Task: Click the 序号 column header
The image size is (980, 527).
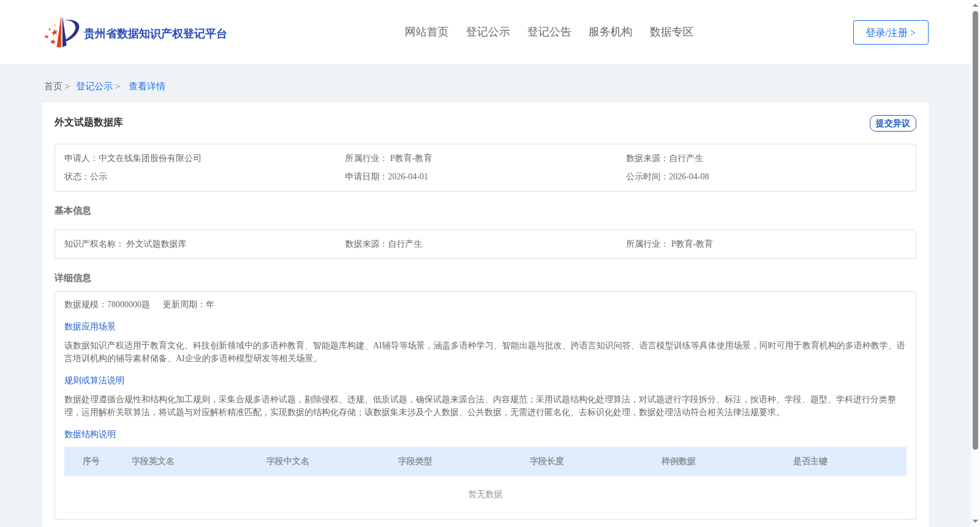Action: 91,462
